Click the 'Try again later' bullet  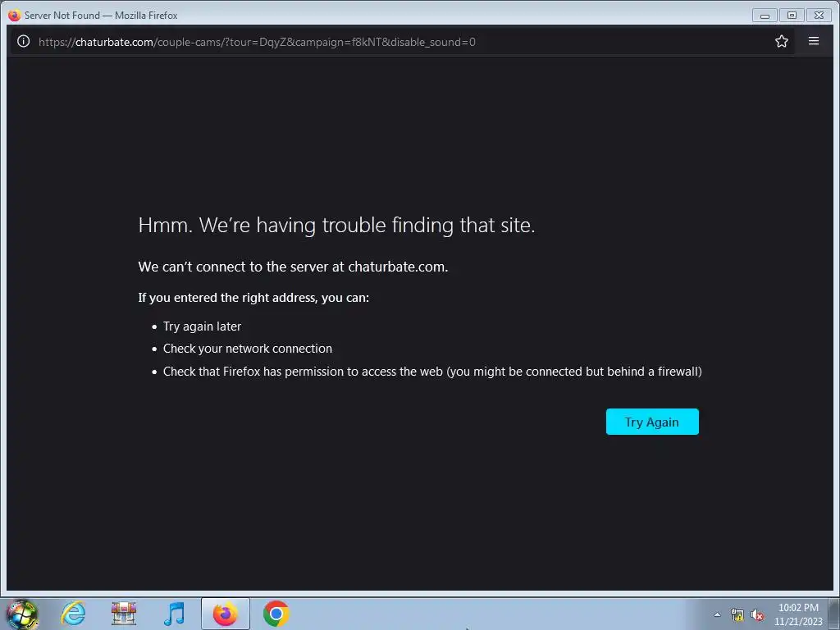coord(202,326)
